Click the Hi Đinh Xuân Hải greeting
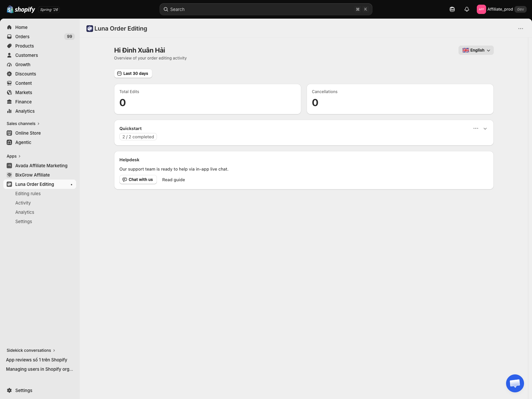532x399 pixels. [x=140, y=50]
